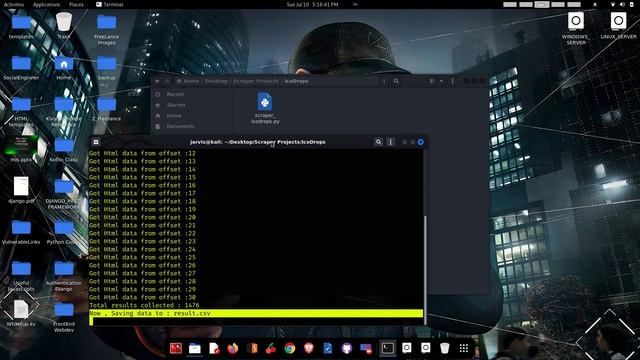Open the scraper_icodrops.py Python file
Viewport: 640px width, 360px height.
(x=265, y=108)
